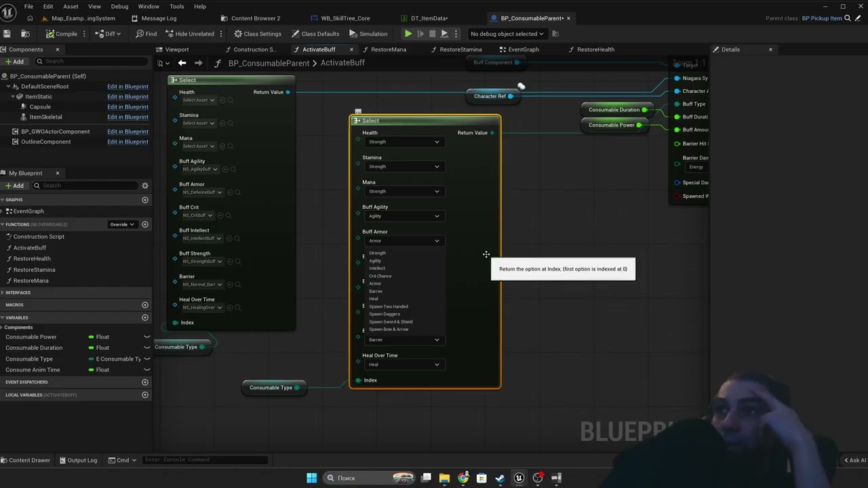Open Class Defaults

[x=315, y=34]
